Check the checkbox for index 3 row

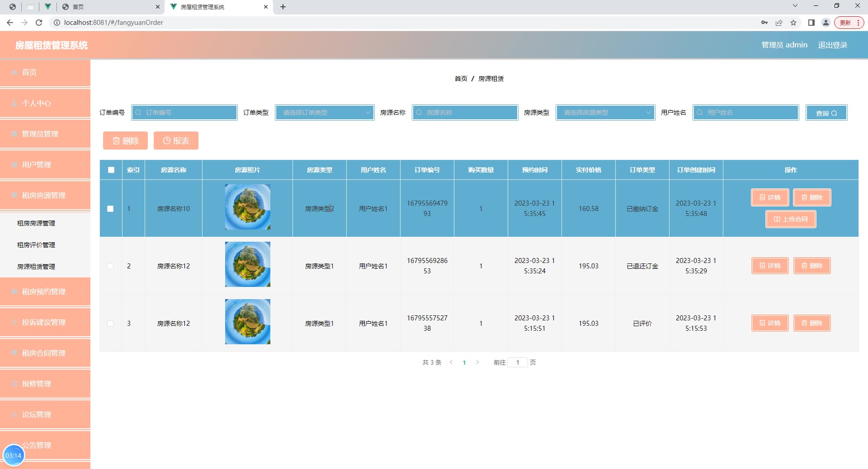point(110,324)
